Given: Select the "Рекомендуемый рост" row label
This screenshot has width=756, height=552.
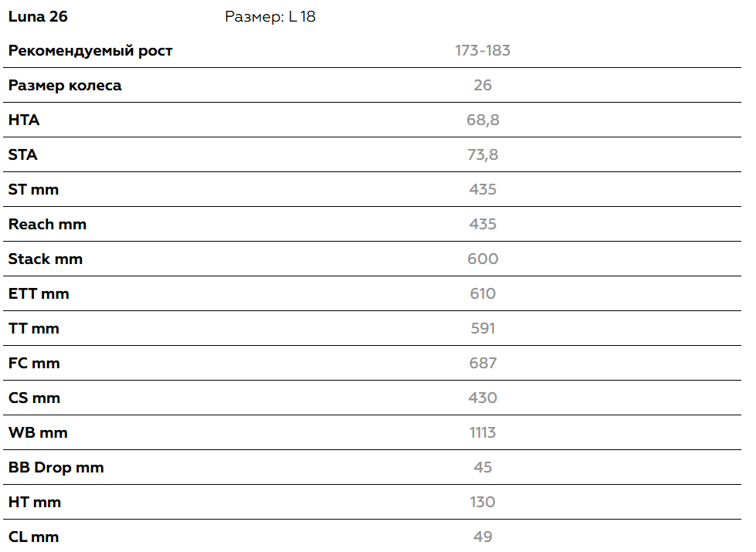Looking at the screenshot, I should (x=90, y=51).
